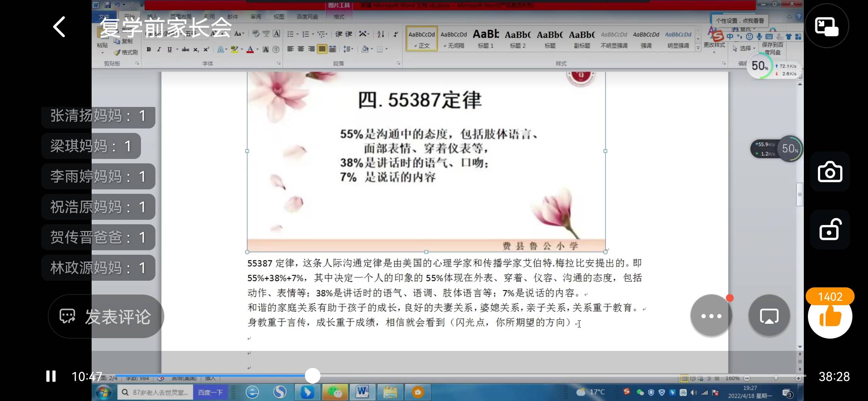Open the line spacing dropdown
This screenshot has height=401, width=868.
click(348, 49)
